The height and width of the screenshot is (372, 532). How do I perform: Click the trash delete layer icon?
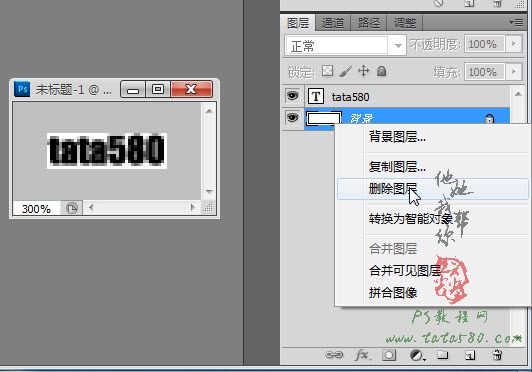(x=497, y=355)
